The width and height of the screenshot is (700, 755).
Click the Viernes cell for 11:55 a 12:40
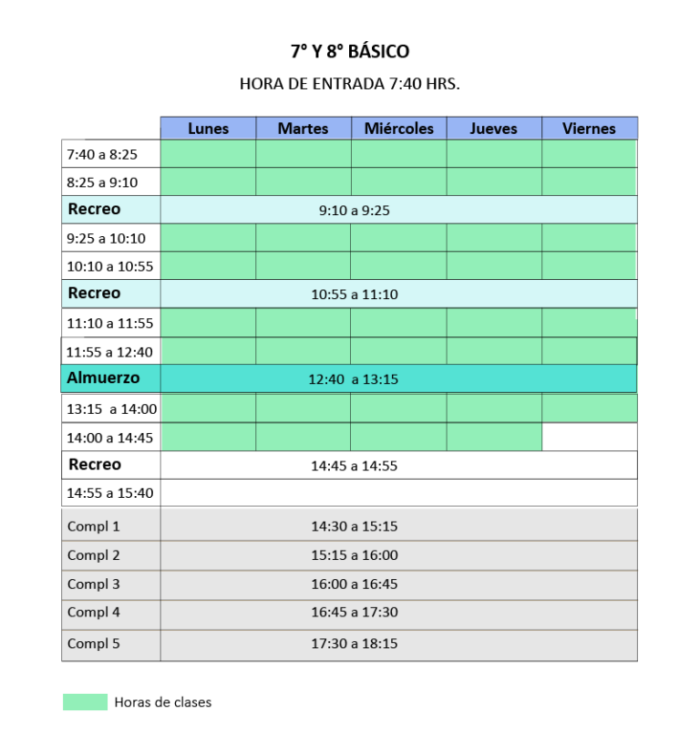click(x=590, y=351)
